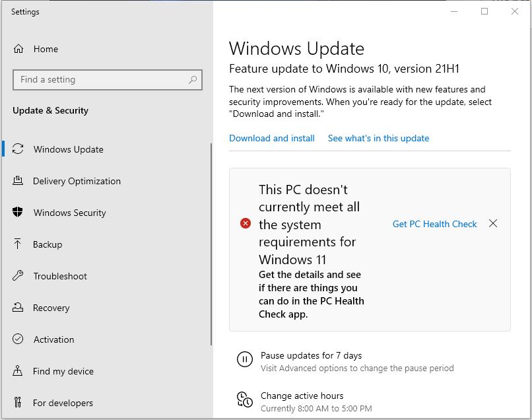Select the Windows Update sync icon
Viewport: 532px width, 420px height.
tap(18, 149)
